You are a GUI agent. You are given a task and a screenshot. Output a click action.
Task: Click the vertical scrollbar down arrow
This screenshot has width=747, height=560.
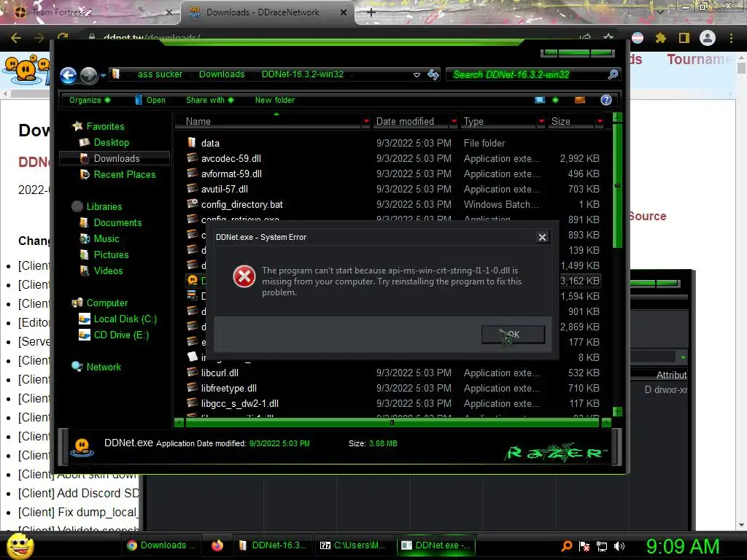[617, 411]
